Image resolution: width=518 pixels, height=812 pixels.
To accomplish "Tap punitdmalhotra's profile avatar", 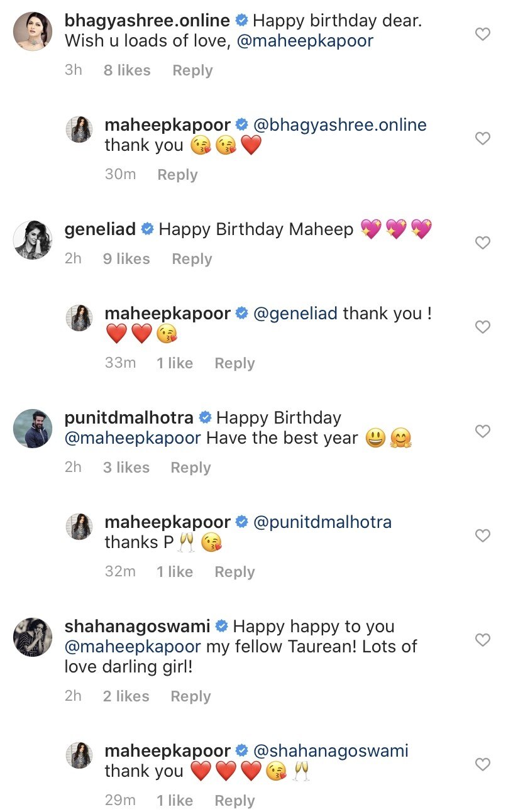I will [32, 429].
